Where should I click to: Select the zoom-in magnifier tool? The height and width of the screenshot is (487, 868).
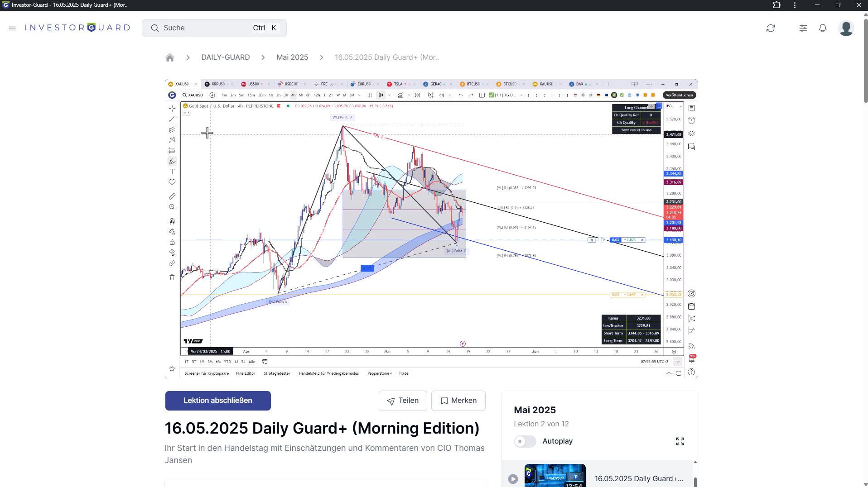coord(172,207)
